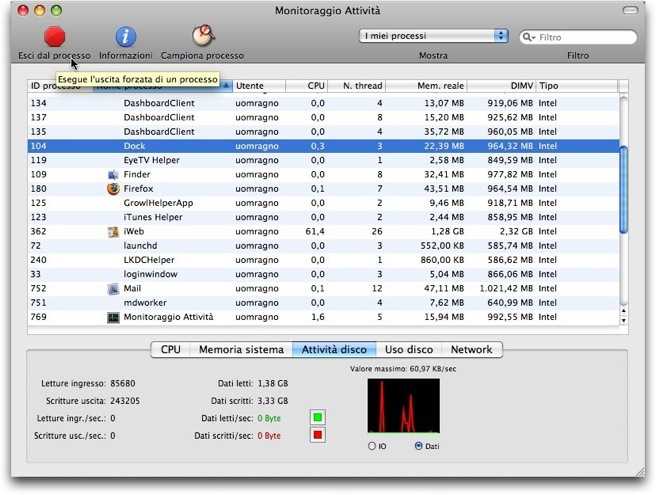This screenshot has width=656, height=495.
Task: Select the Monitoraggio Attività process name
Action: (x=168, y=317)
